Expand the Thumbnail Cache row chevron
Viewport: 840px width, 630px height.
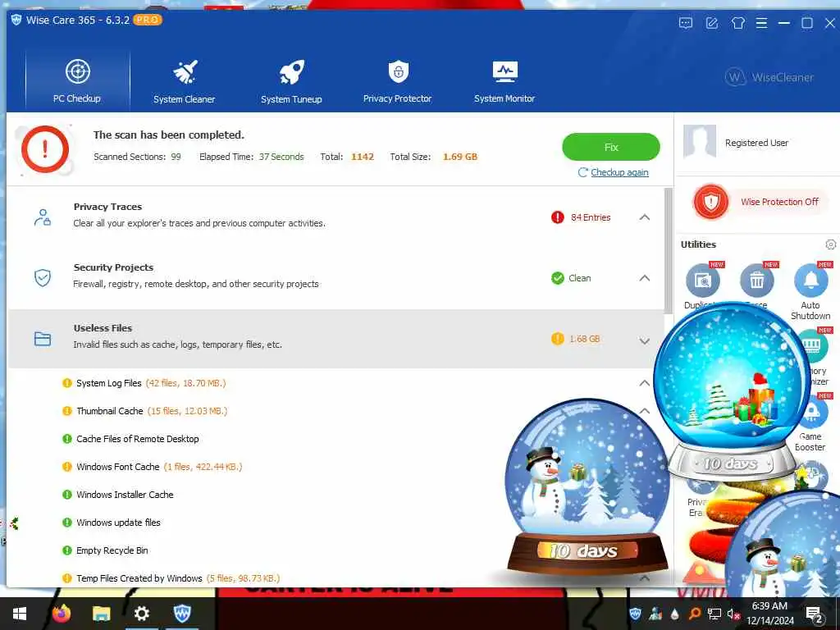[x=645, y=411]
